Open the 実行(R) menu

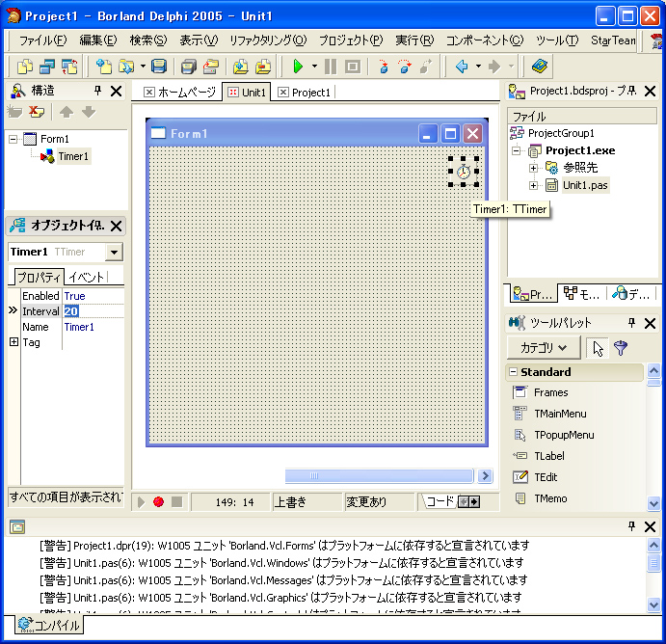click(414, 40)
